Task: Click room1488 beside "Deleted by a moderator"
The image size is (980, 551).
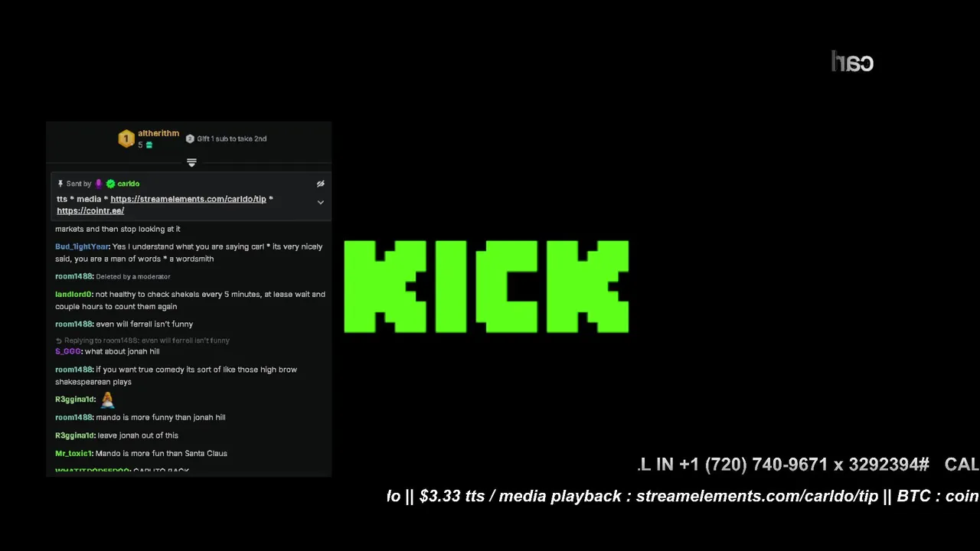Action: (74, 276)
